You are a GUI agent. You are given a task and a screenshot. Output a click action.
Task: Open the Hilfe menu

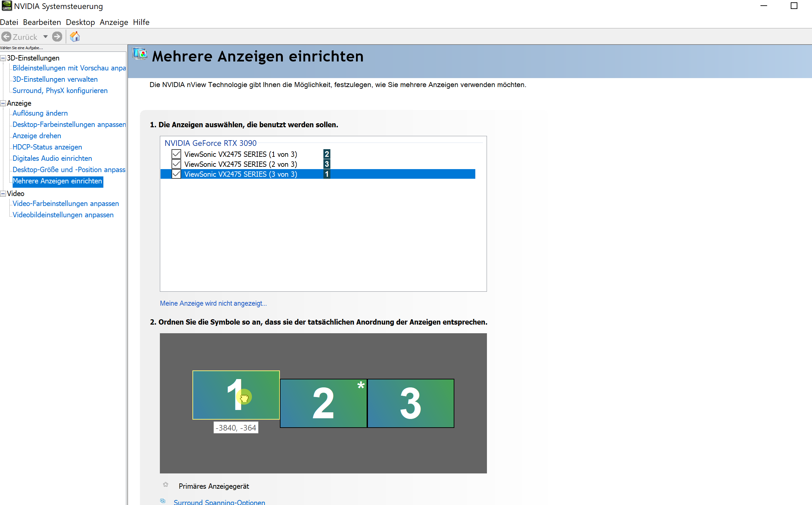coord(141,22)
